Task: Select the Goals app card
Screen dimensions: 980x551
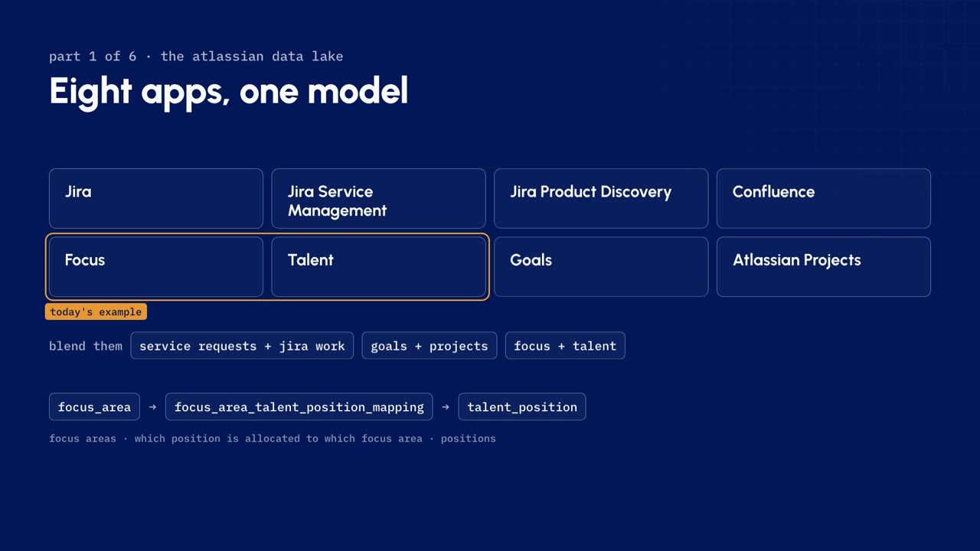Action: [x=601, y=266]
